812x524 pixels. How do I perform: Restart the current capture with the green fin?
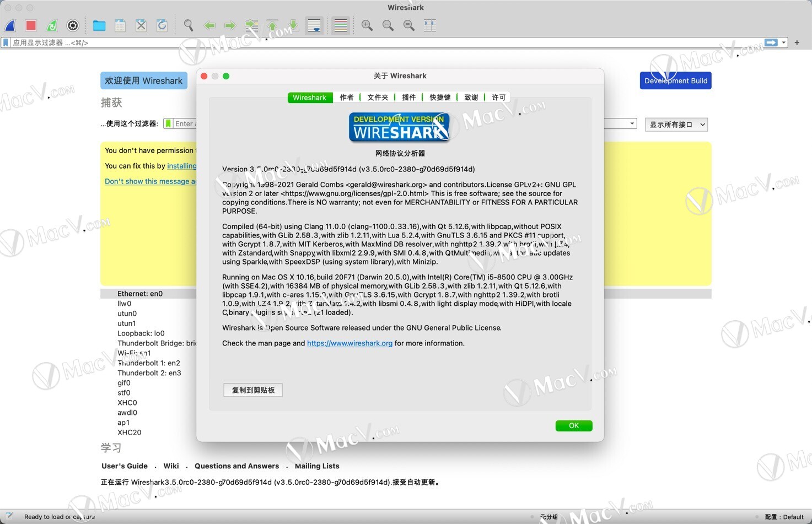(x=52, y=25)
